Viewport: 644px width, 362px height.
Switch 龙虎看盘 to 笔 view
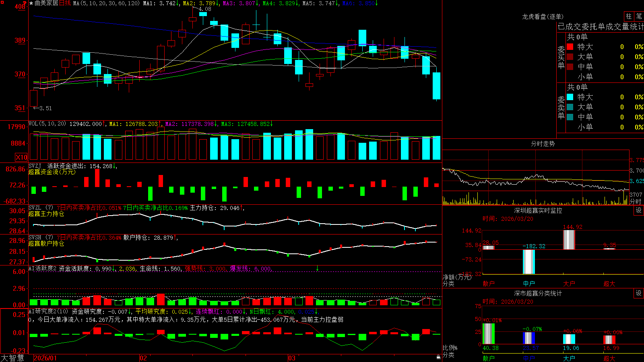[639, 16]
